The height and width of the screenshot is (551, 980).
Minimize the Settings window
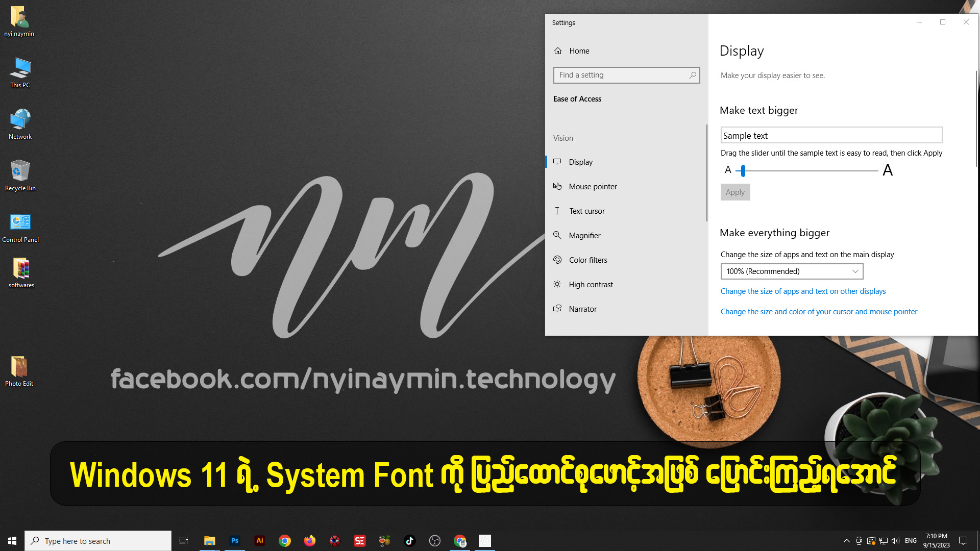click(x=919, y=22)
